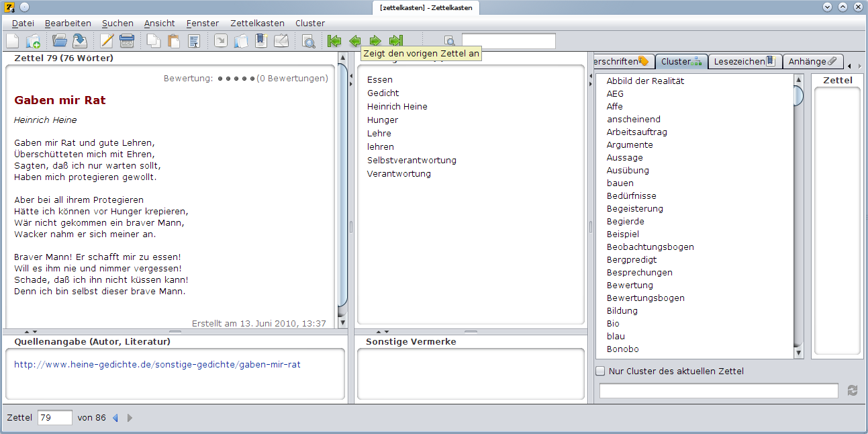
Task: Click the scroll-down arrow of cluster list
Action: [798, 353]
